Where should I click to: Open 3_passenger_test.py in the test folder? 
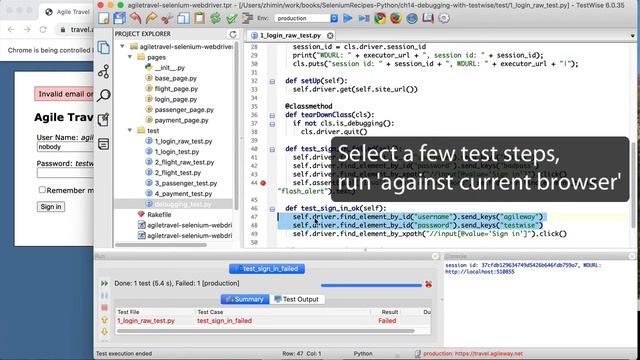pyautogui.click(x=186, y=183)
